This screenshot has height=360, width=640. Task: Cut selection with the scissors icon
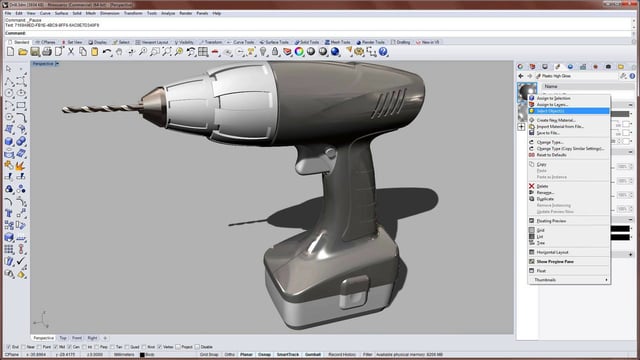click(71, 51)
